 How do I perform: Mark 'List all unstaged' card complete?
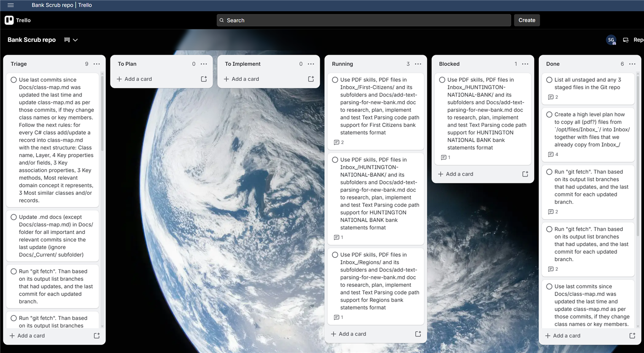(549, 80)
